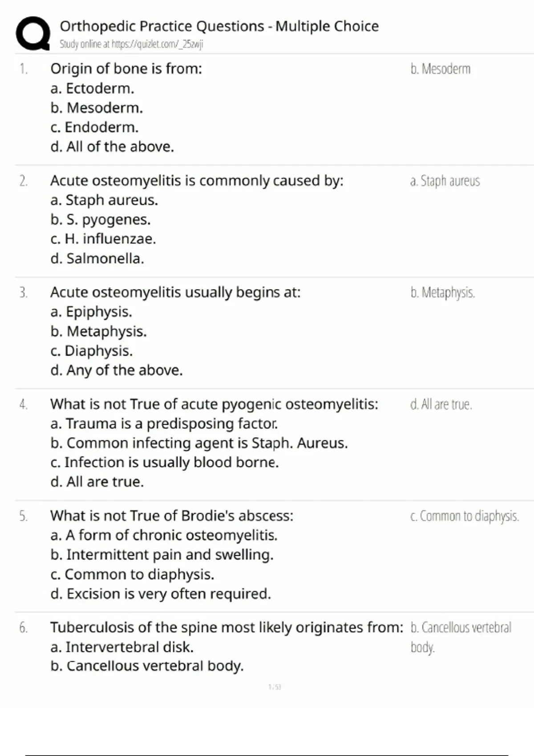534x756 pixels.
Task: Click answer key text b. Mesoderm
Action: 440,69
